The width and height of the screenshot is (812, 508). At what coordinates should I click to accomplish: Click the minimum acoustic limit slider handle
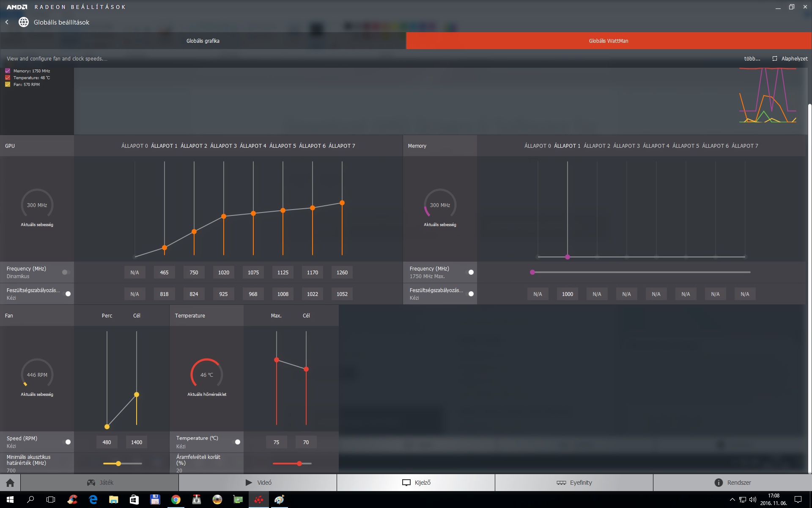[118, 464]
